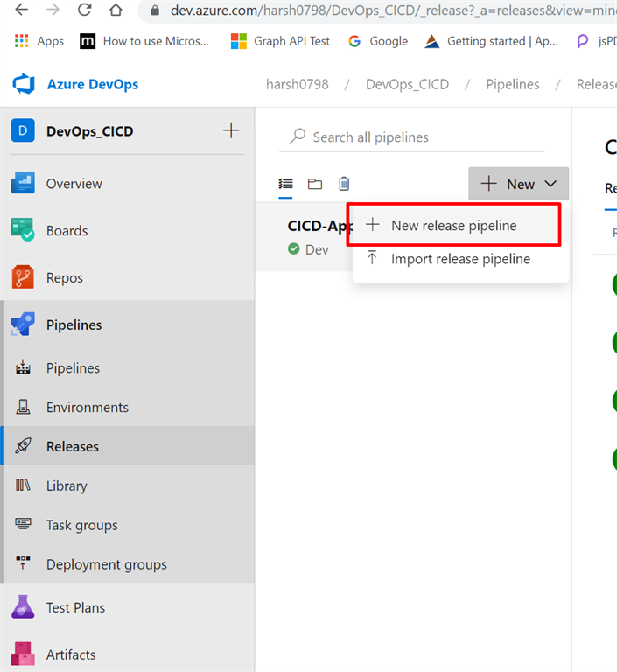
Task: Open Overview in the sidebar
Action: click(x=128, y=184)
